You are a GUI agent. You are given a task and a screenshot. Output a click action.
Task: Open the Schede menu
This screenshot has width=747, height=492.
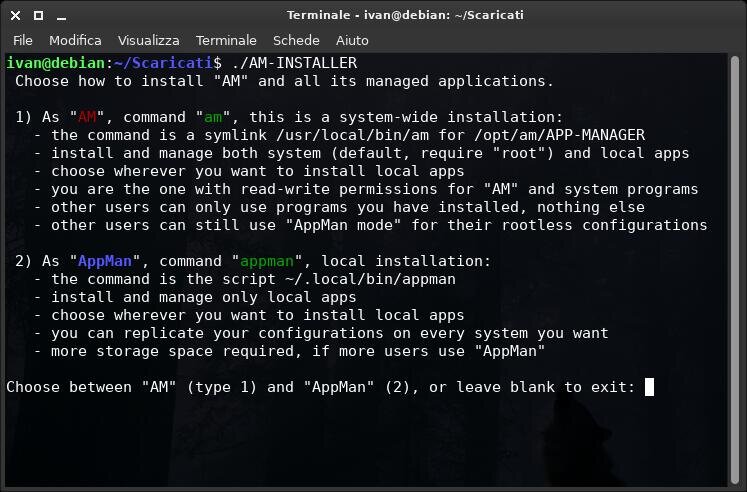[x=296, y=40]
